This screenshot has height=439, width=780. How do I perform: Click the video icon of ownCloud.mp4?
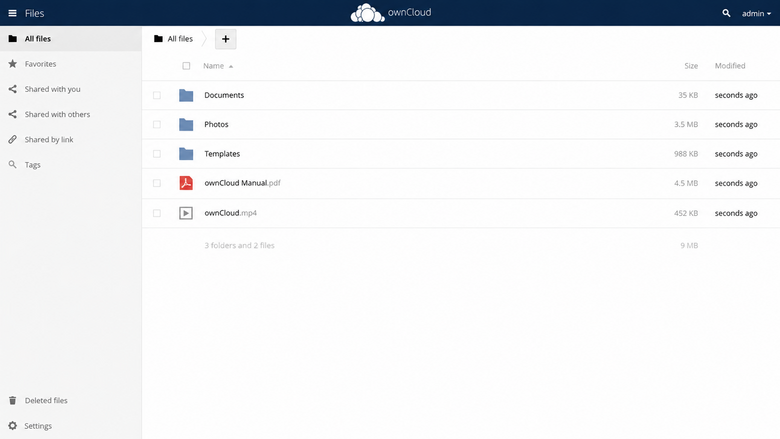pyautogui.click(x=186, y=213)
